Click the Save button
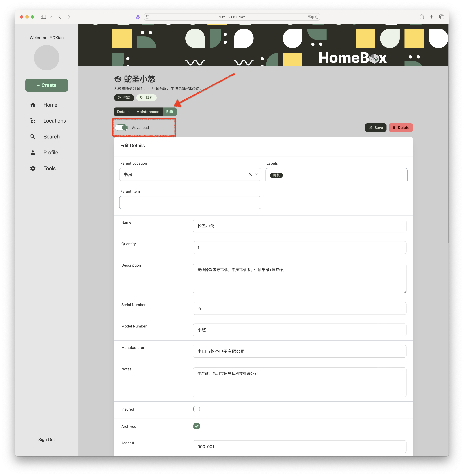Screen dimensions: 464x476 [375, 128]
